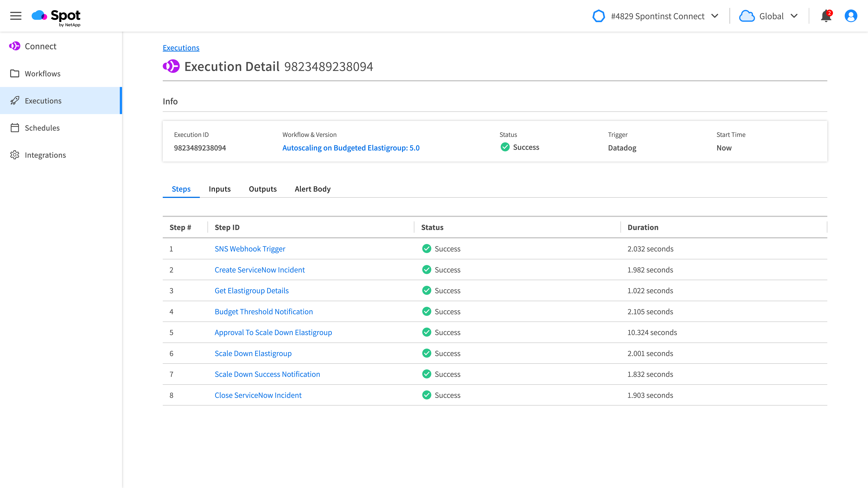Open notifications bell
Screen dimensions: 868x488
pyautogui.click(x=826, y=16)
